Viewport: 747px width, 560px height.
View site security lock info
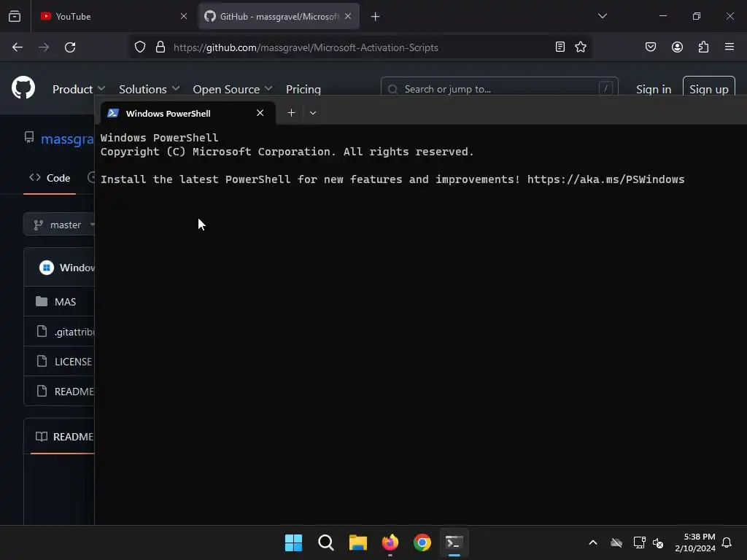160,47
